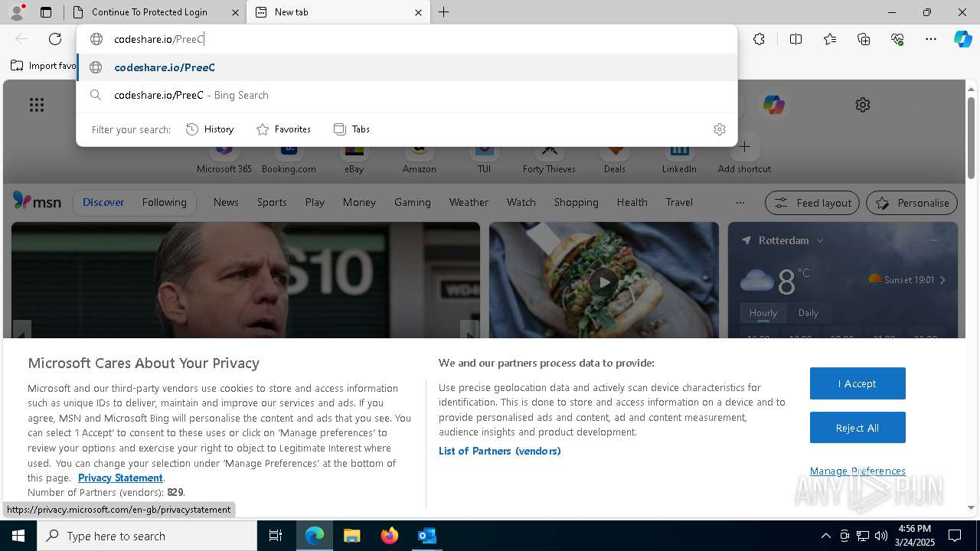The image size is (980, 551).
Task: Open Collections icon in toolbar
Action: tap(864, 39)
